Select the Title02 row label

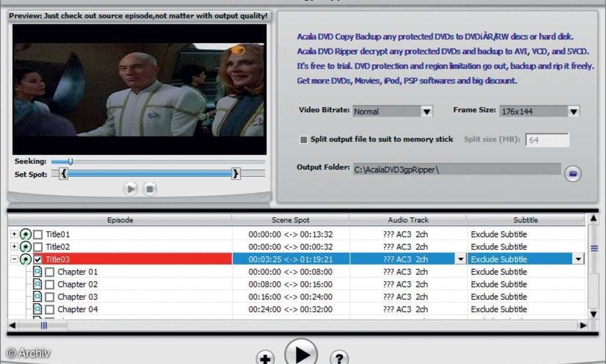point(58,247)
